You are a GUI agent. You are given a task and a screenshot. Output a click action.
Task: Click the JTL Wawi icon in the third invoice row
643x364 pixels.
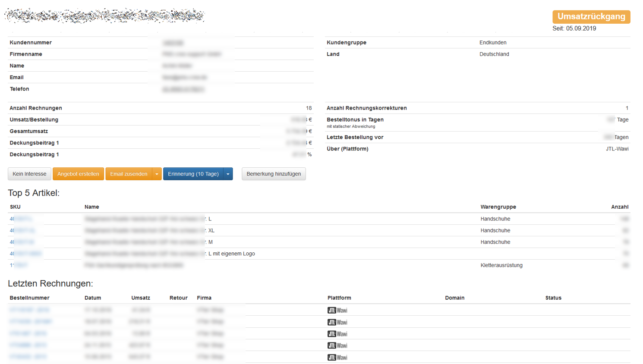point(337,334)
